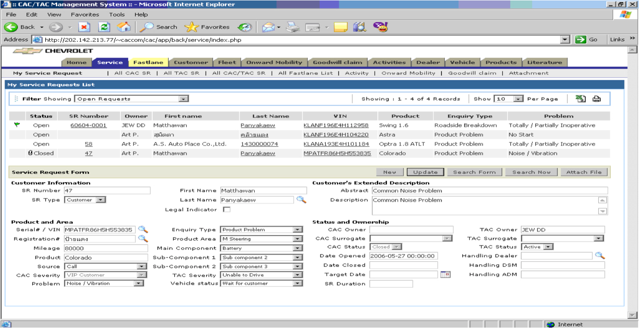
Task: Expand the Product Area dropdown
Action: coord(262,239)
